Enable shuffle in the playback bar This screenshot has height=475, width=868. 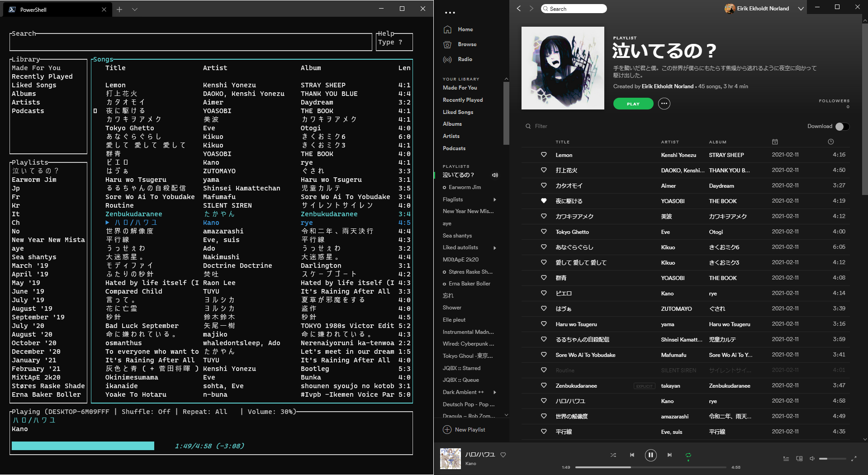(x=613, y=455)
